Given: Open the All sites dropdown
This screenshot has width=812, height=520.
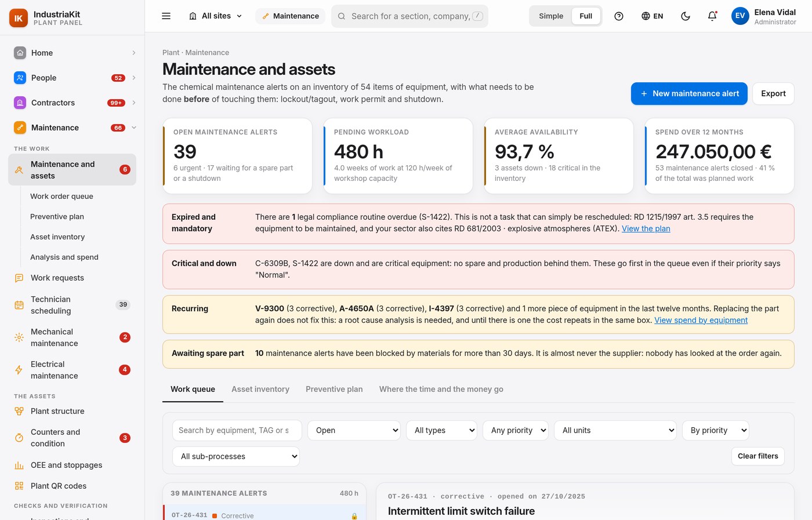Looking at the screenshot, I should (216, 16).
